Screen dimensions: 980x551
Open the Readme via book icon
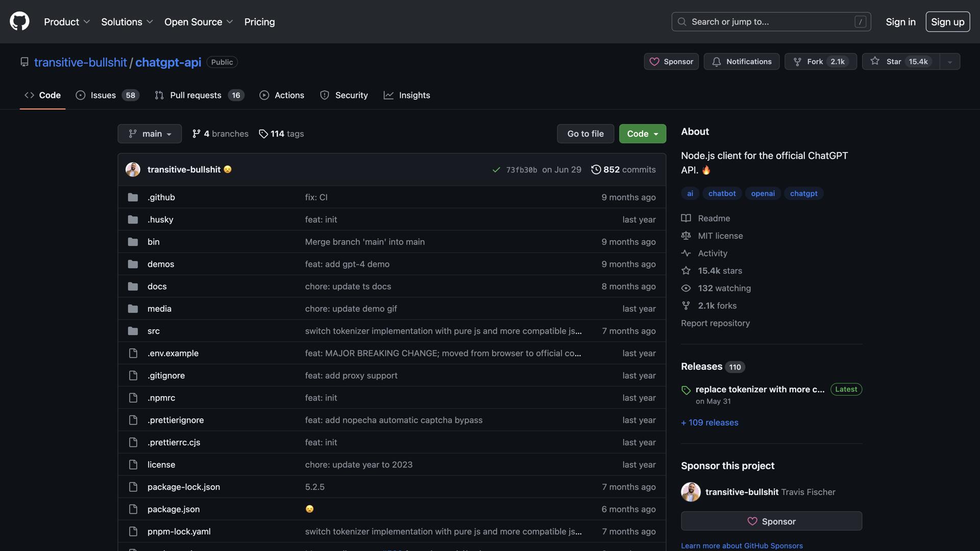coord(685,218)
